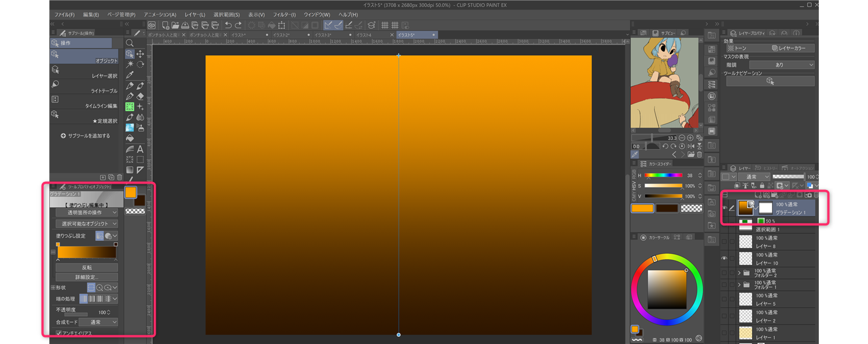Viewport: 868px width, 344px height.
Task: Pick the Eyedropper tool
Action: pyautogui.click(x=130, y=75)
